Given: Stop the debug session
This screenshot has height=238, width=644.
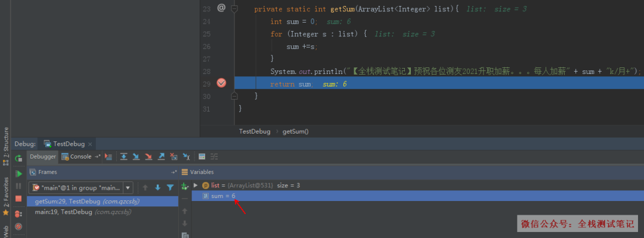Looking at the screenshot, I should (x=18, y=199).
